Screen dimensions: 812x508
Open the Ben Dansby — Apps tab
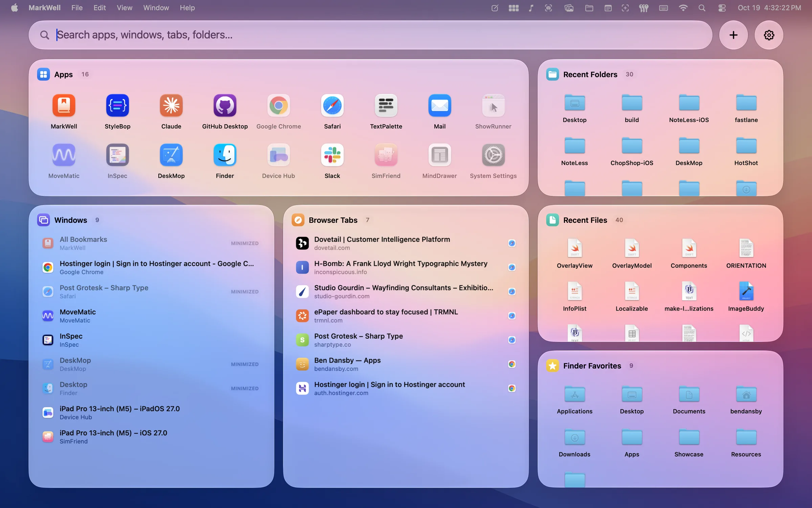point(406,364)
